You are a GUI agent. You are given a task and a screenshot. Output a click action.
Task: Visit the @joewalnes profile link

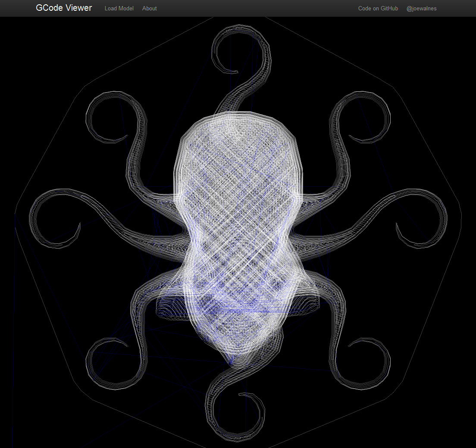coord(421,9)
